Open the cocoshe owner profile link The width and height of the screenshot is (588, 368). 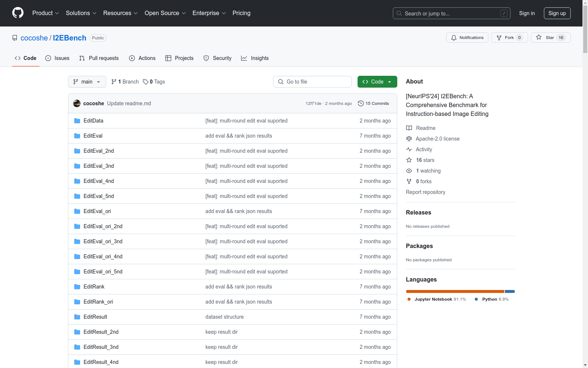click(x=34, y=38)
